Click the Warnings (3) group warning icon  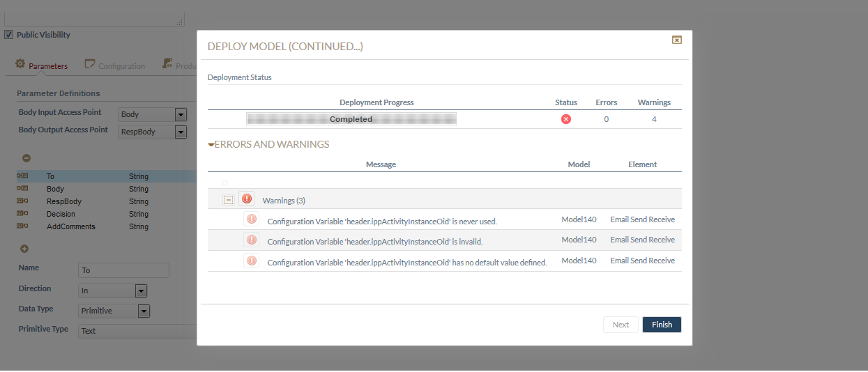247,199
